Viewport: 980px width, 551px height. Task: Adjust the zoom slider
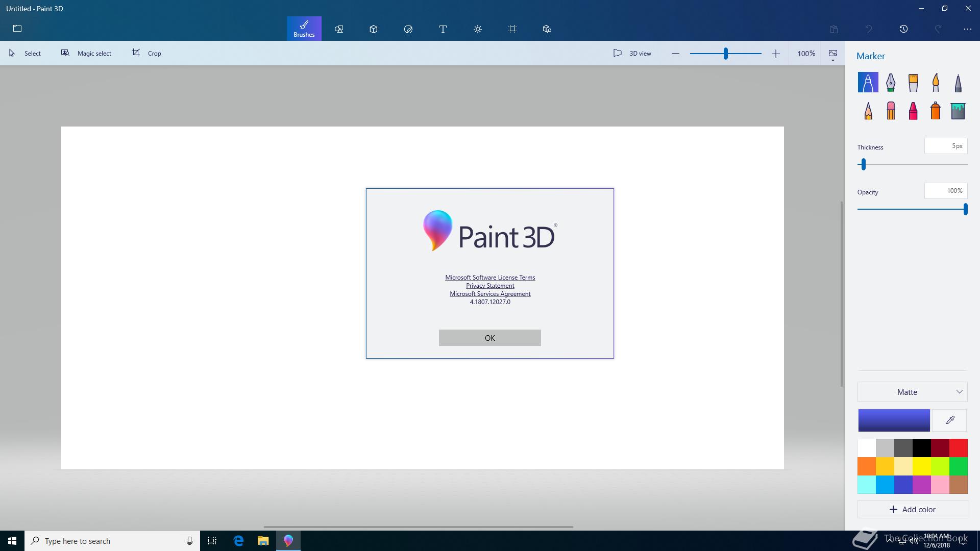coord(725,53)
